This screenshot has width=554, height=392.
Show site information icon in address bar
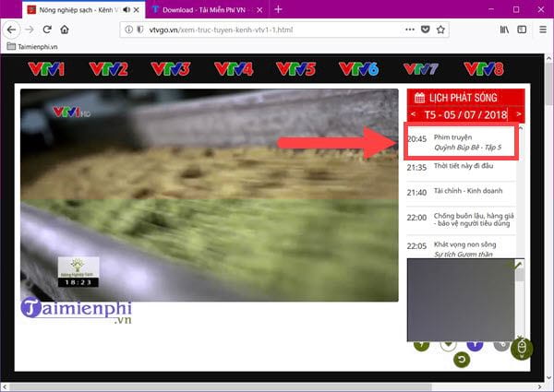click(x=128, y=30)
